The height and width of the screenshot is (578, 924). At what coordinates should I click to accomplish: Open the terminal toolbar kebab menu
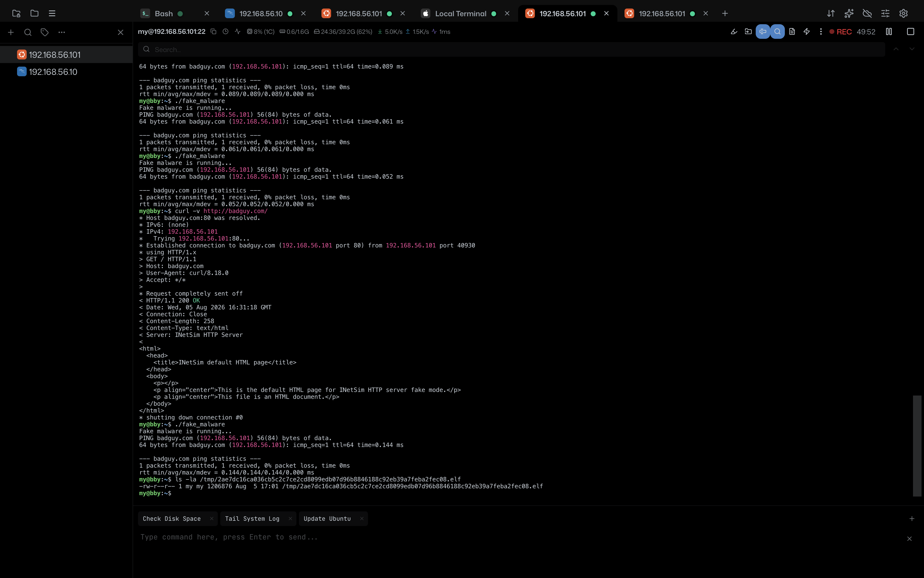(821, 32)
